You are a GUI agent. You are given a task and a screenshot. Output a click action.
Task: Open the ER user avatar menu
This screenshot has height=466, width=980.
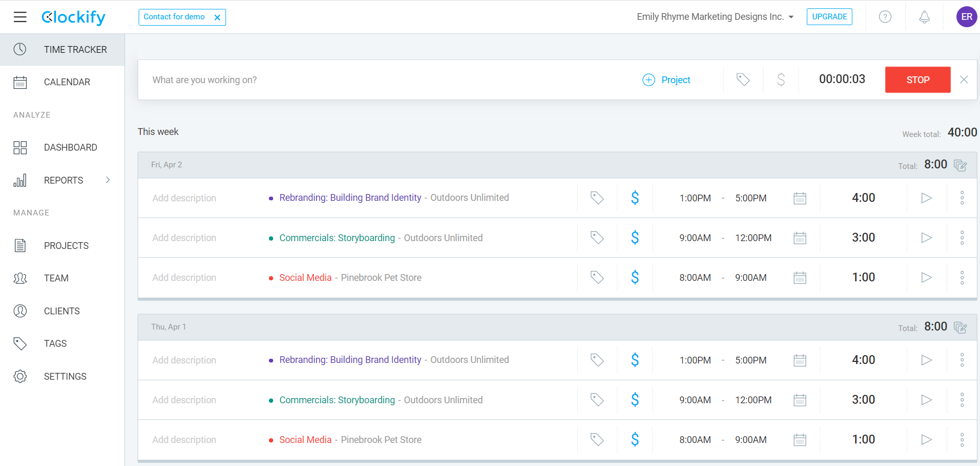(x=966, y=17)
